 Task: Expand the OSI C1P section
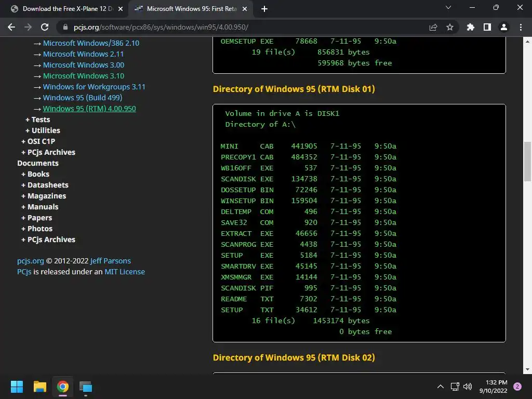38,141
